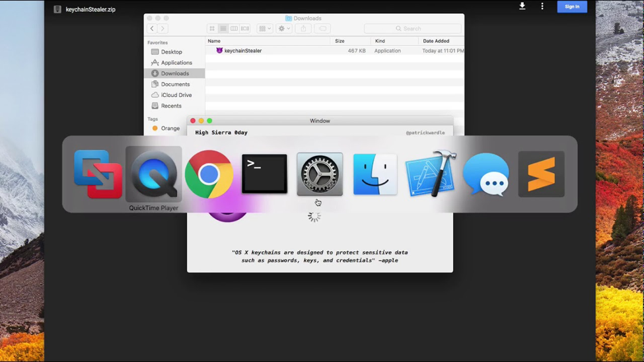This screenshot has height=362, width=644.
Task: Click the Finder edit tags button
Action: pyautogui.click(x=322, y=28)
